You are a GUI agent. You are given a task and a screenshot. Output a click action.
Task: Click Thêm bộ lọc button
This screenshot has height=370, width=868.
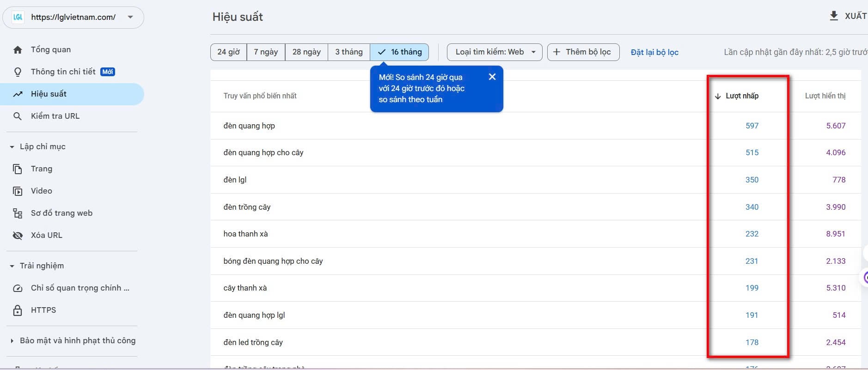pos(583,52)
